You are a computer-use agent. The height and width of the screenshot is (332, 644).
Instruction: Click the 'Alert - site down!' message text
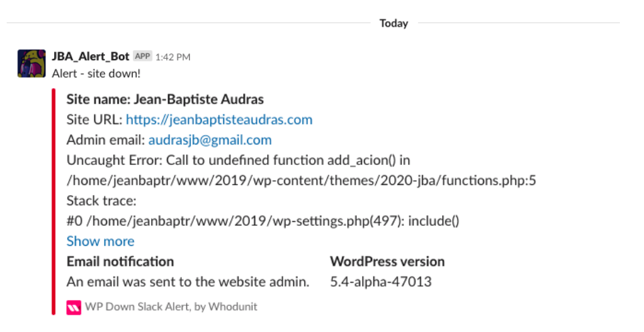pos(96,73)
